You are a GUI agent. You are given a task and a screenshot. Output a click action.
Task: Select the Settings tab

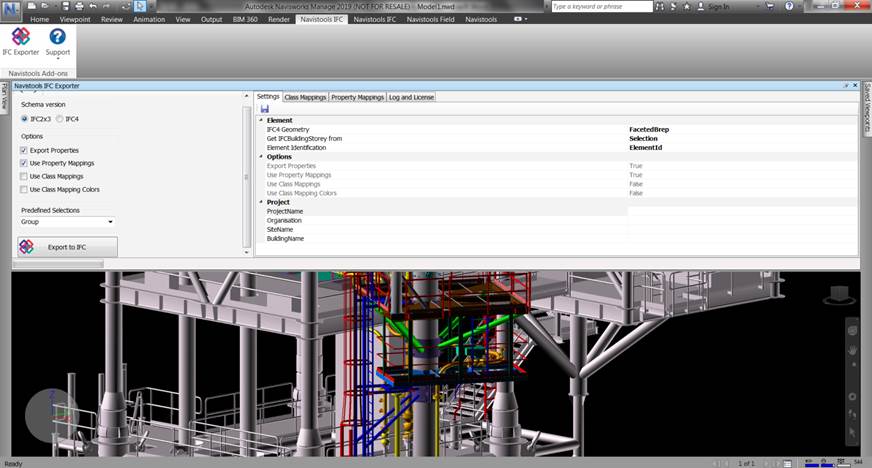268,97
